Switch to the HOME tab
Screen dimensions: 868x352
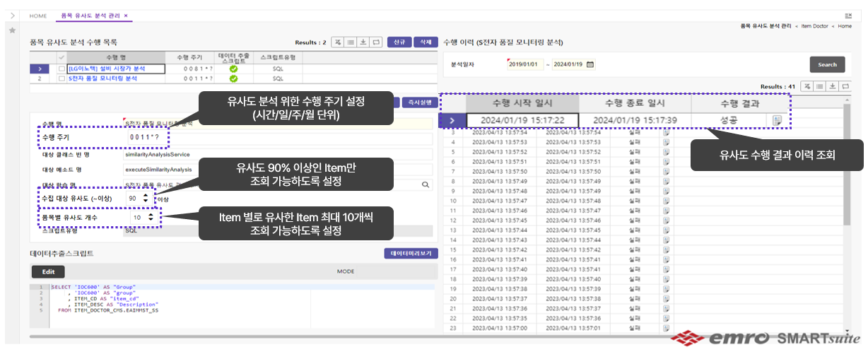[x=38, y=15]
